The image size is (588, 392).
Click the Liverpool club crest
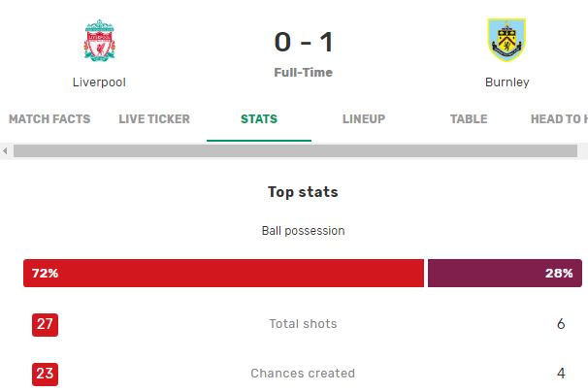(99, 40)
